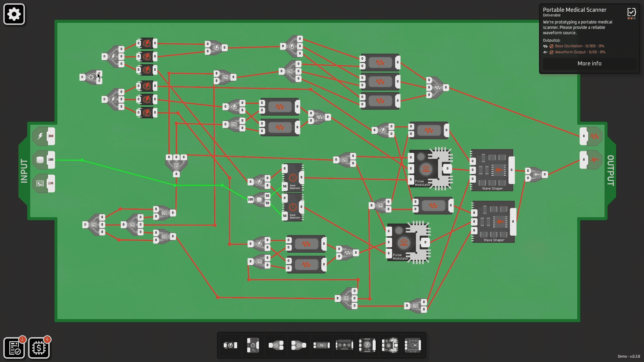
Task: Select the waveform merger feeding Waveform output
Action: (536, 174)
